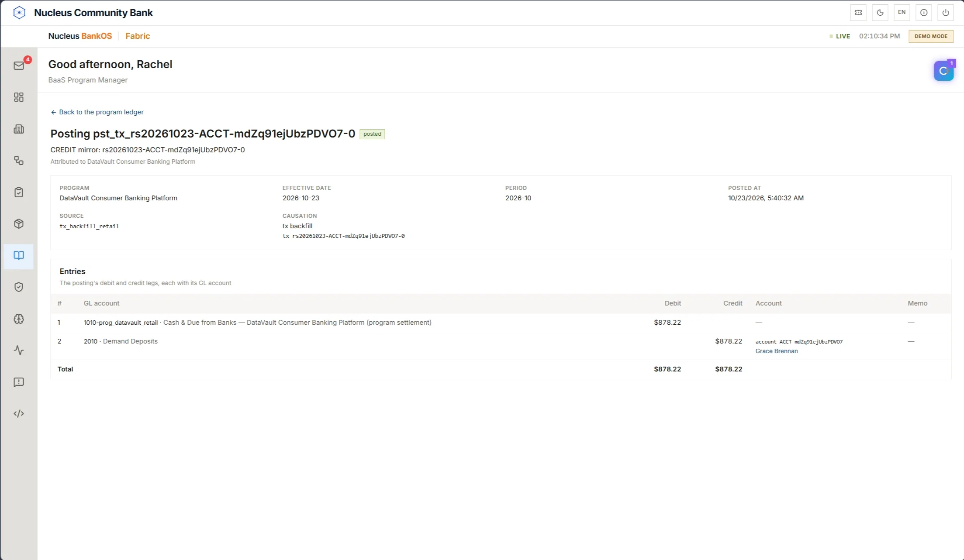964x560 pixels.
Task: Select the ledger book icon in sidebar
Action: coord(19,256)
